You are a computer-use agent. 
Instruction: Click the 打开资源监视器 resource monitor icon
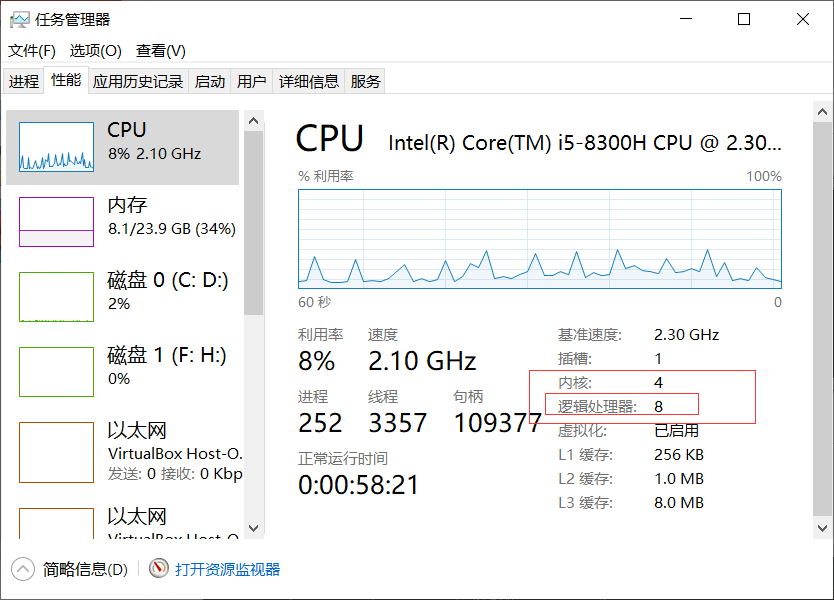click(x=158, y=568)
